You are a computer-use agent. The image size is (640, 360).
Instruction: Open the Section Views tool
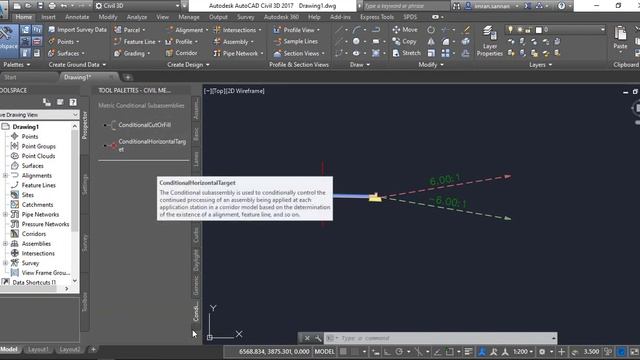(299, 53)
